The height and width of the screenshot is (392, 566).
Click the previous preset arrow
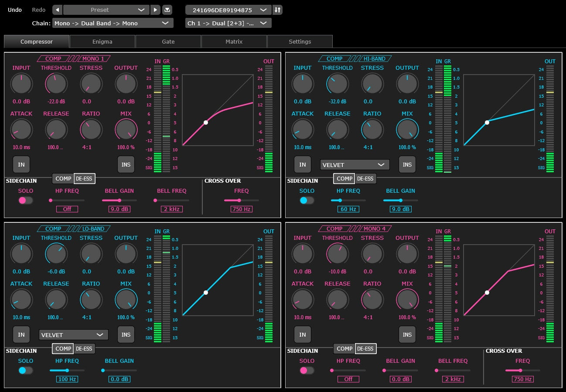(x=58, y=10)
